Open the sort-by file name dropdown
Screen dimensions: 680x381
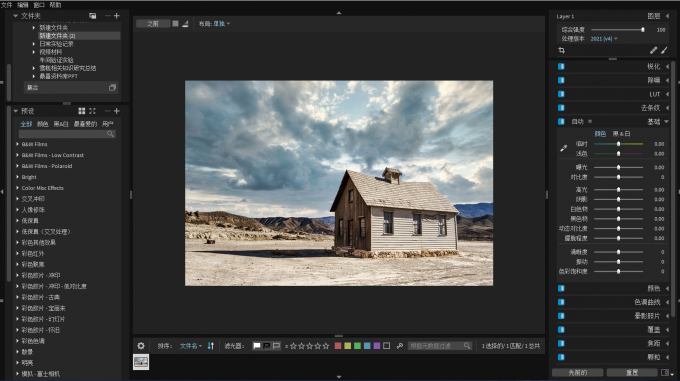tap(191, 346)
